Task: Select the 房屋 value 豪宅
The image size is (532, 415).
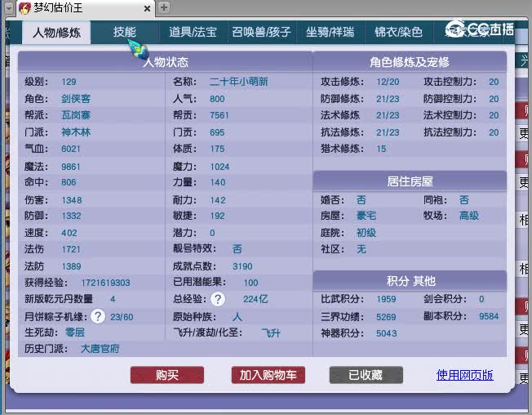Action: point(366,216)
